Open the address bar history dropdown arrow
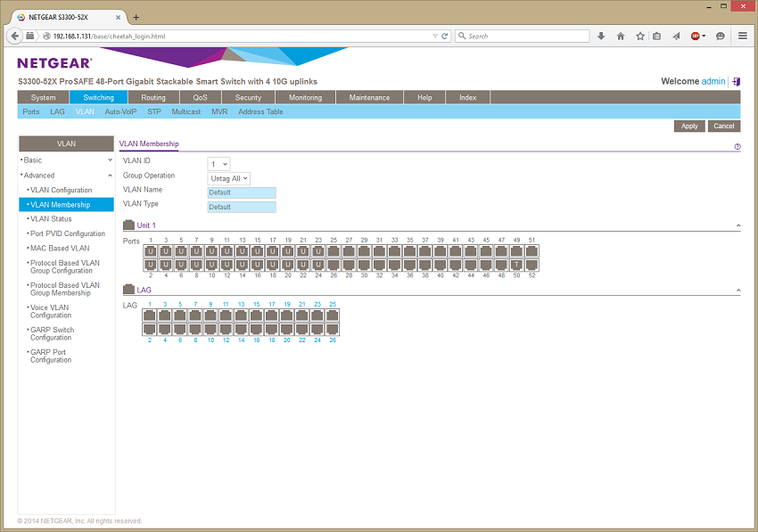Image resolution: width=758 pixels, height=532 pixels. coord(434,37)
